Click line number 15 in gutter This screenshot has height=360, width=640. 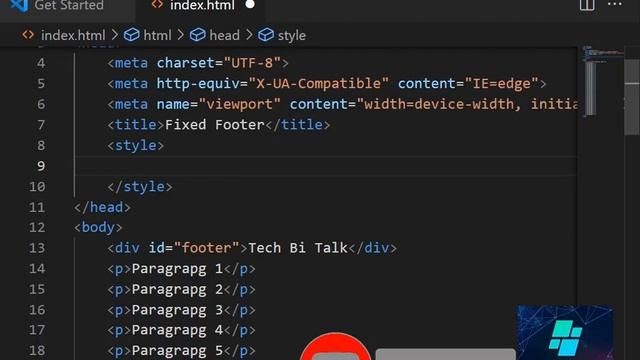pyautogui.click(x=37, y=289)
